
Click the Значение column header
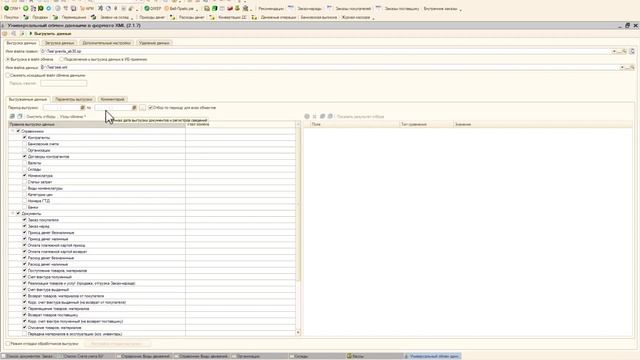(x=543, y=124)
